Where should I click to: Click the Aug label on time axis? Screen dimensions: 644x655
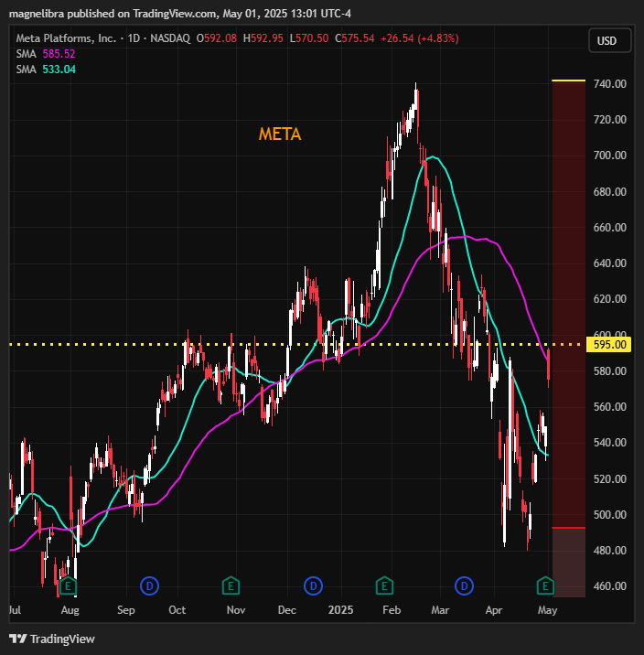point(70,610)
